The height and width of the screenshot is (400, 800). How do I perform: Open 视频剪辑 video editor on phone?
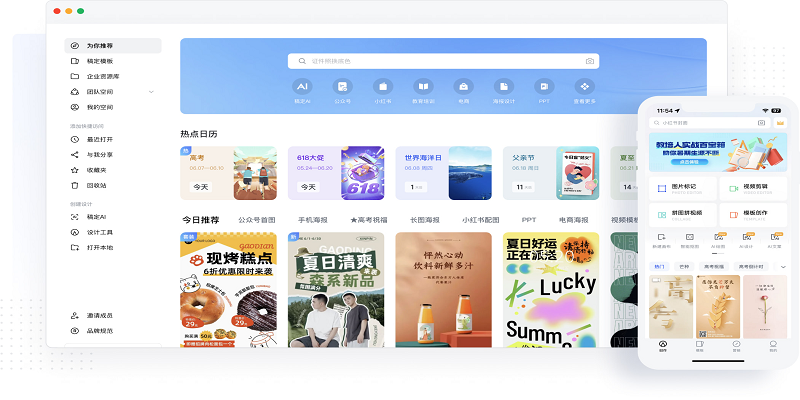[x=753, y=188]
